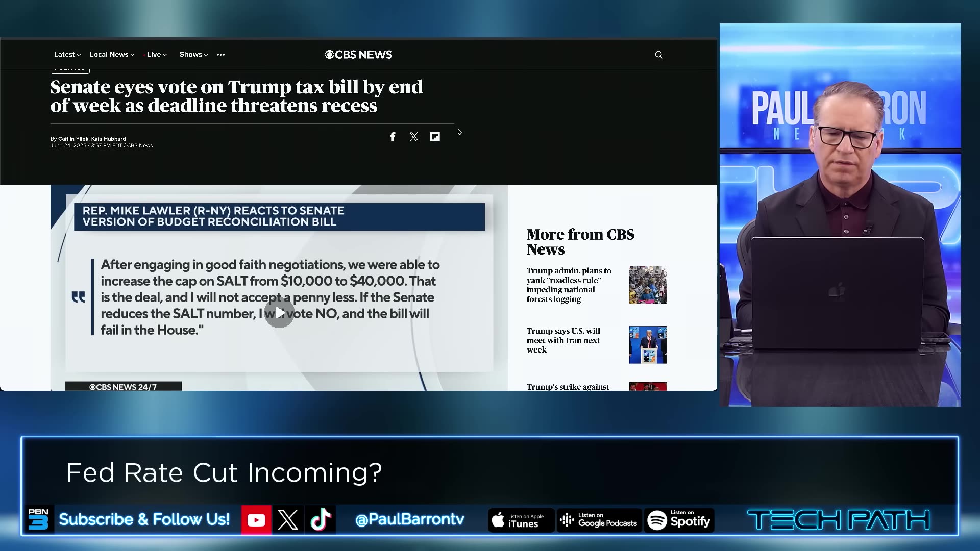Click the Listen on Spotify button
This screenshot has width=980, height=551.
click(x=679, y=520)
